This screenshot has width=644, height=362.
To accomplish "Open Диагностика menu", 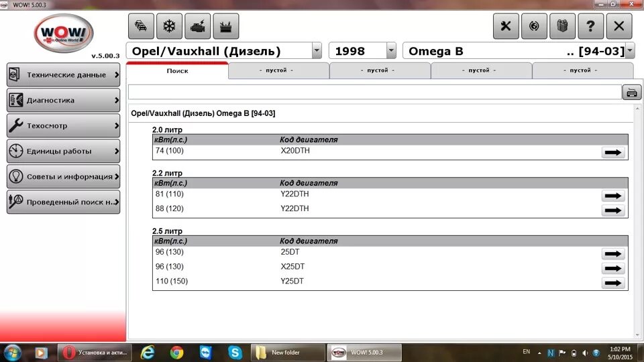I will (64, 100).
